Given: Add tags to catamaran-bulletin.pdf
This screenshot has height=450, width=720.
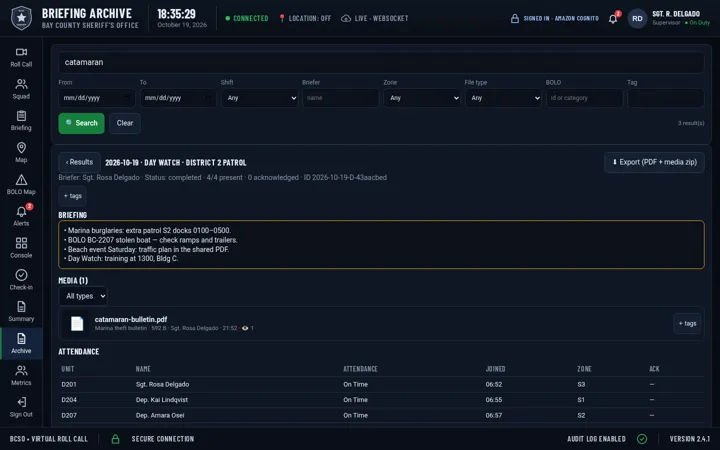Looking at the screenshot, I should 687,323.
